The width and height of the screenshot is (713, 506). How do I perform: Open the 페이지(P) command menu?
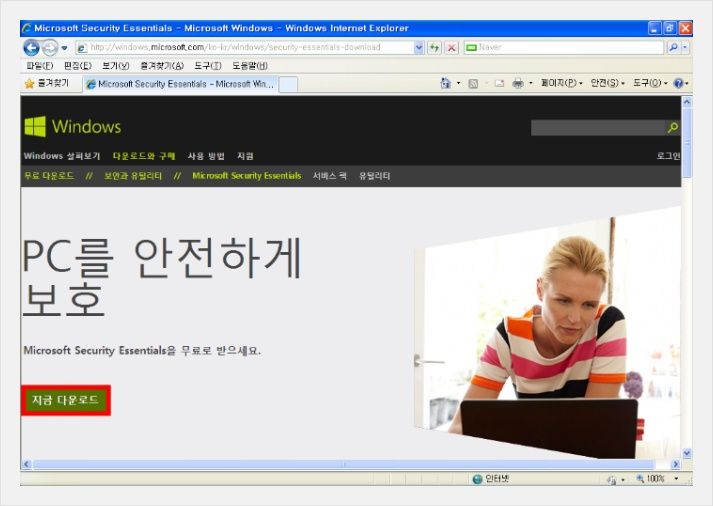pos(561,84)
